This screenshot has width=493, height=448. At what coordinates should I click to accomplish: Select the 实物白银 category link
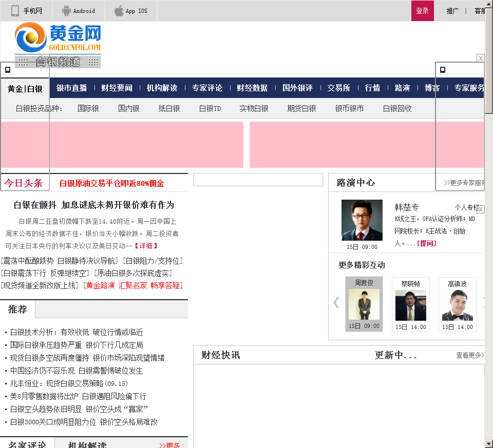tap(254, 109)
